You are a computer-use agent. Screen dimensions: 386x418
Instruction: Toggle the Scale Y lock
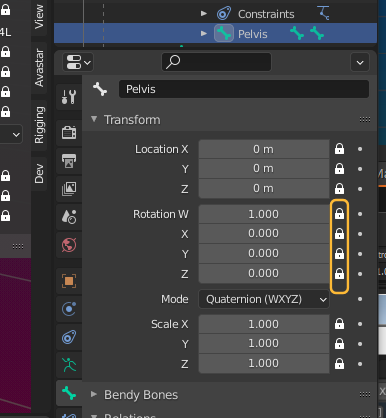click(x=339, y=344)
